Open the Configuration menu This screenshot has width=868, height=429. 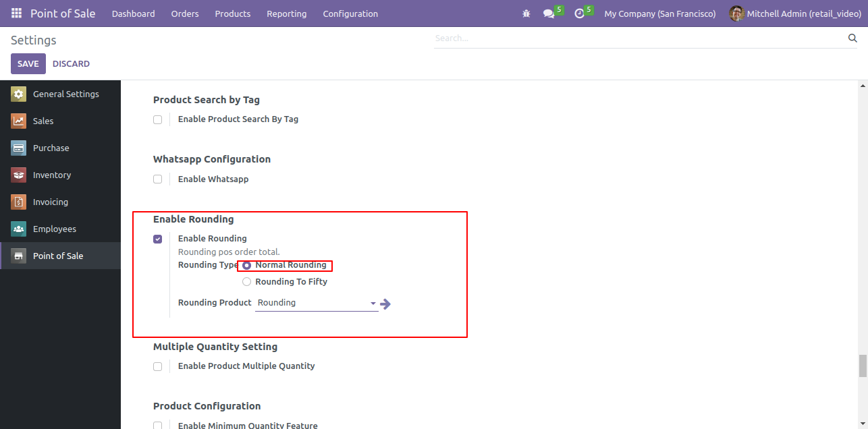click(350, 13)
